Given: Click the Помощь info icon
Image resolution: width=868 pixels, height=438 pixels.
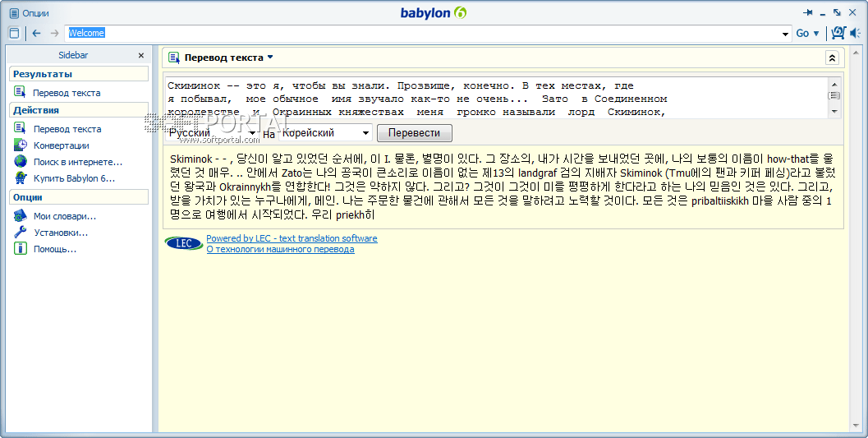Looking at the screenshot, I should [20, 248].
